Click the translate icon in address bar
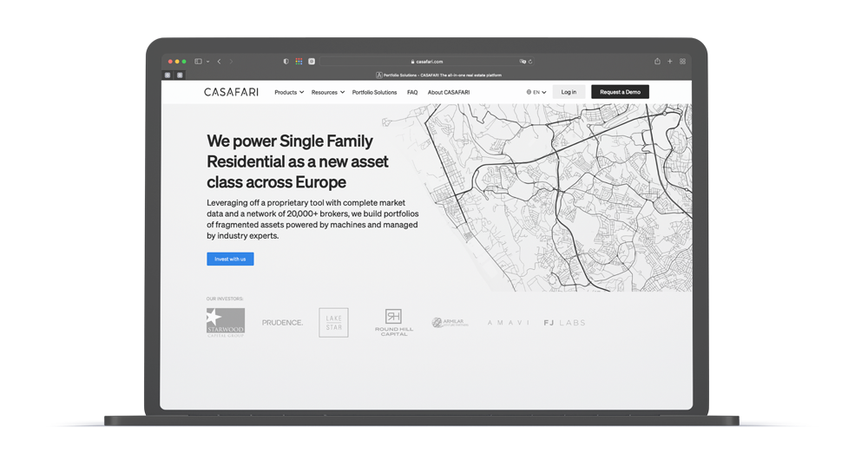The width and height of the screenshot is (868, 473). (522, 62)
